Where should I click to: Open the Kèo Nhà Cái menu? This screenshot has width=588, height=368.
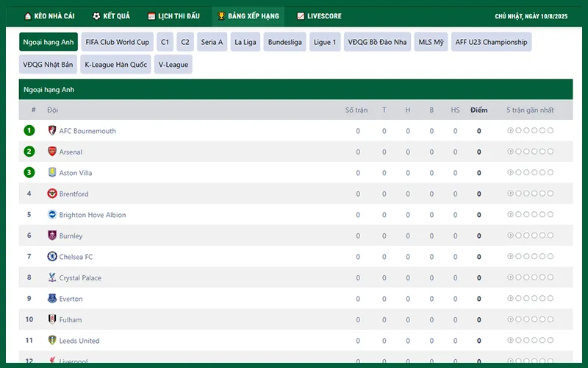[49, 15]
